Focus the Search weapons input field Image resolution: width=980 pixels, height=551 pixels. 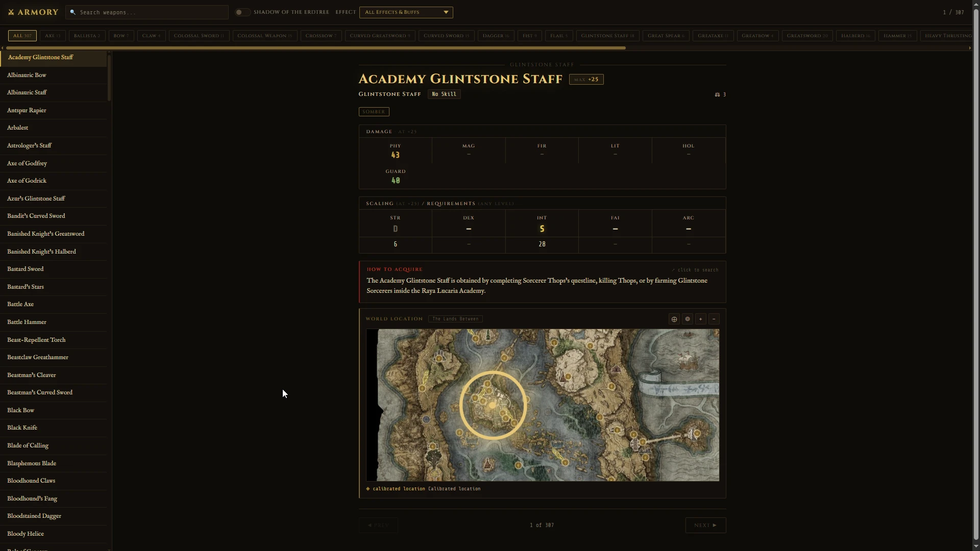pyautogui.click(x=147, y=12)
